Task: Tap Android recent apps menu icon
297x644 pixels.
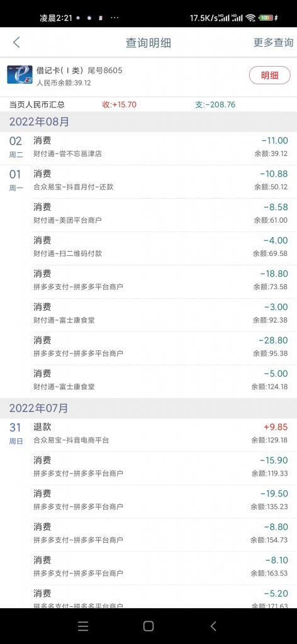Action: click(x=83, y=626)
